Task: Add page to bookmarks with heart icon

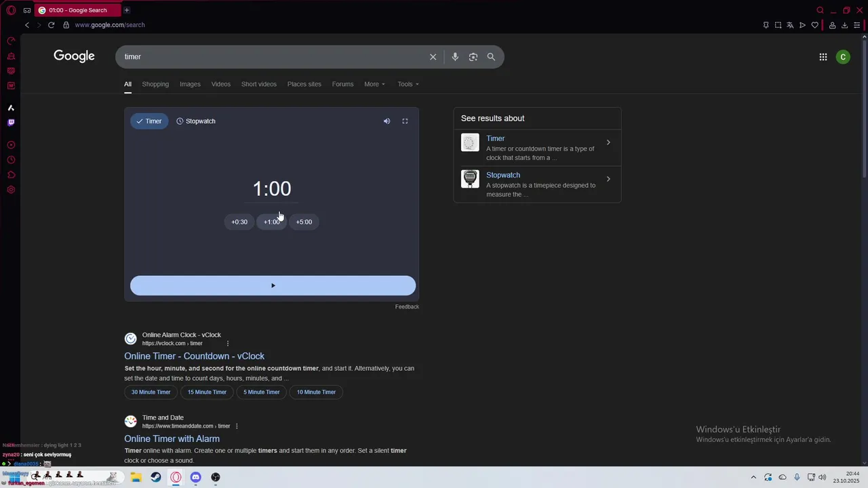Action: [x=815, y=25]
